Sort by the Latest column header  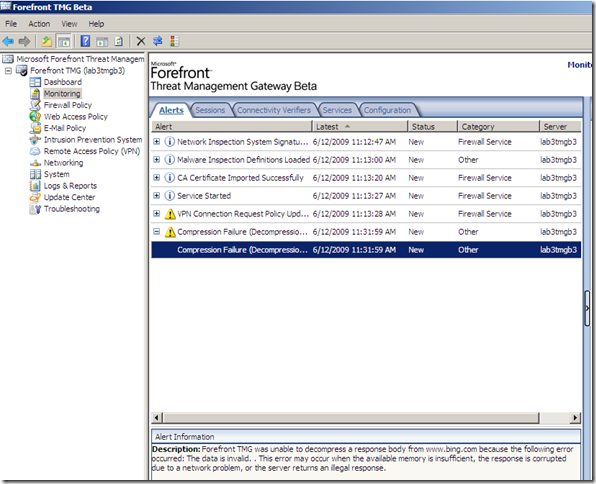pyautogui.click(x=360, y=127)
